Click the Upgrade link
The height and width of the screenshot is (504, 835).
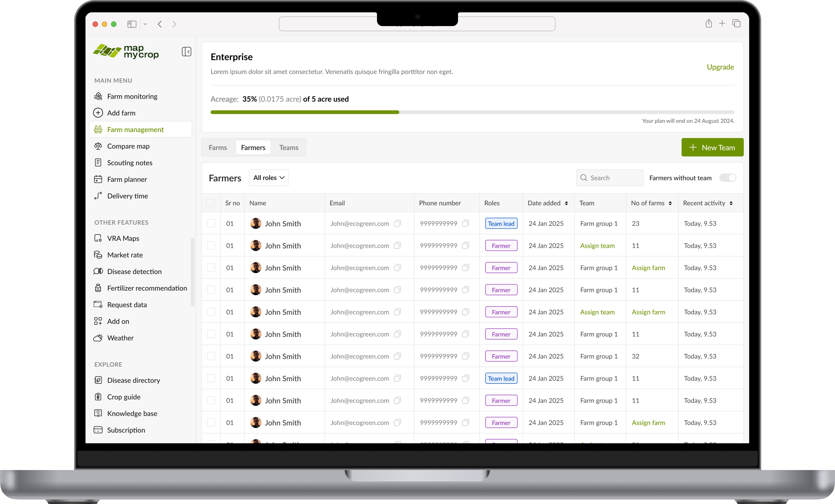720,67
